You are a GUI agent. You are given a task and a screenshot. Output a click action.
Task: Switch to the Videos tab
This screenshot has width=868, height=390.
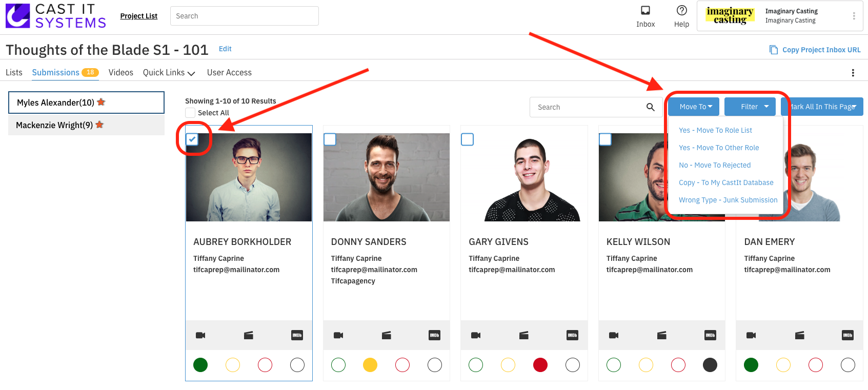click(x=120, y=73)
